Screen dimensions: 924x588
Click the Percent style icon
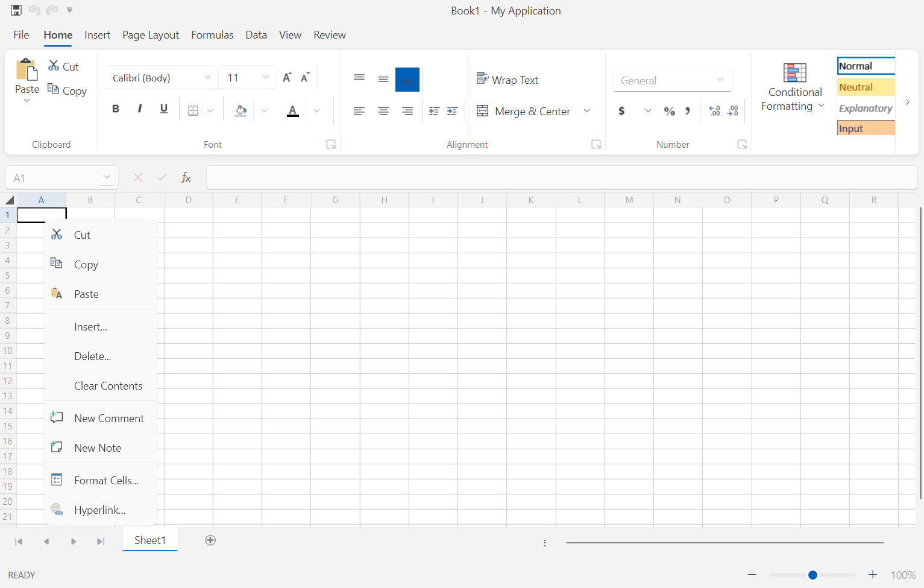click(669, 111)
